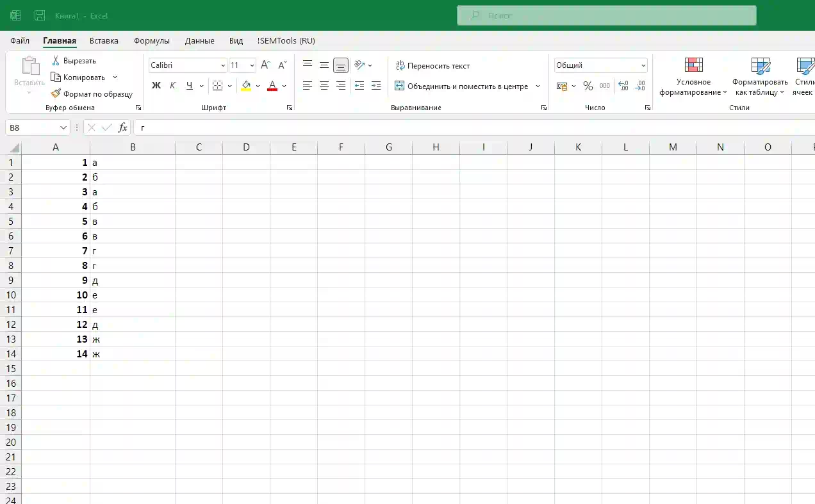Open the Файл menu tab
Image resolution: width=815 pixels, height=504 pixels.
pyautogui.click(x=20, y=40)
